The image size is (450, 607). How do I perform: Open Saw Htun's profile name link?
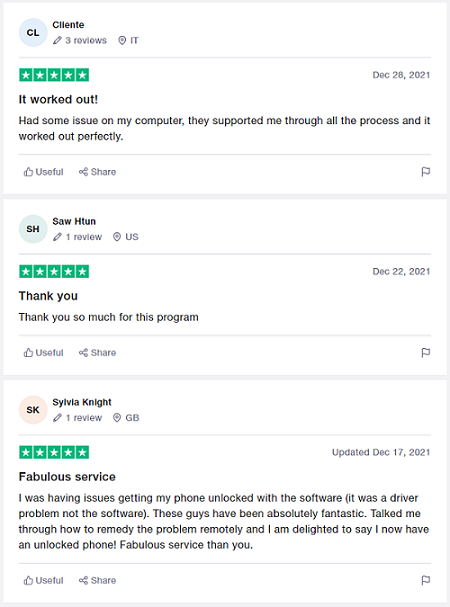(74, 221)
